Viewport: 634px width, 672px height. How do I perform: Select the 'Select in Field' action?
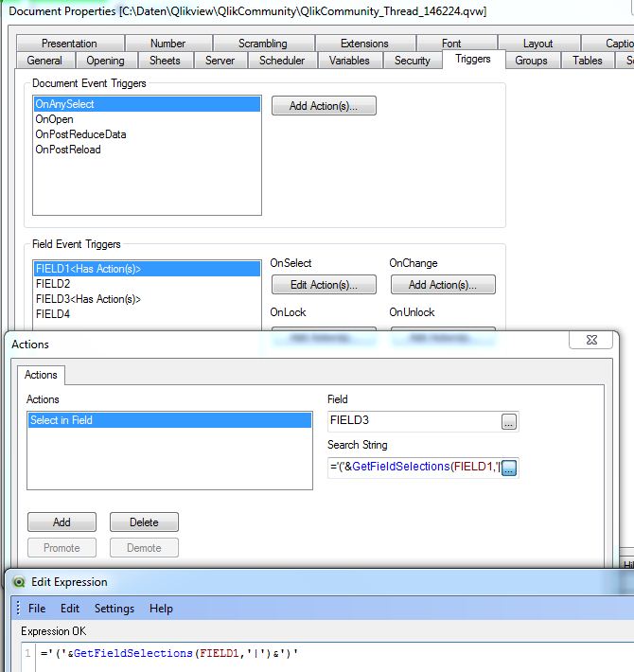[x=169, y=420]
